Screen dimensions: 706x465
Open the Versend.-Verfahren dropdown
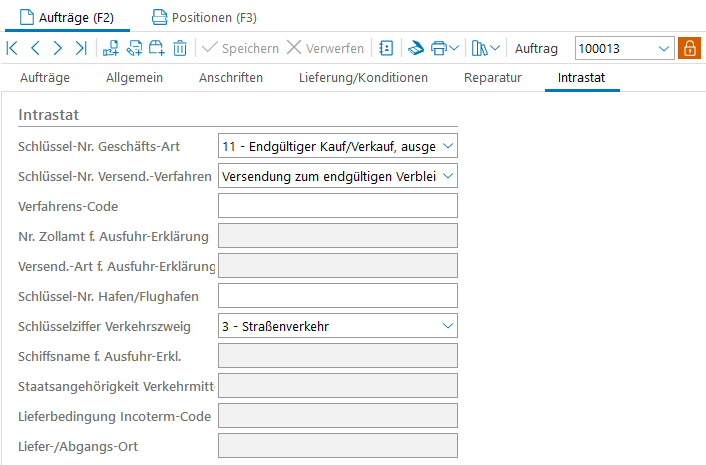(x=447, y=176)
